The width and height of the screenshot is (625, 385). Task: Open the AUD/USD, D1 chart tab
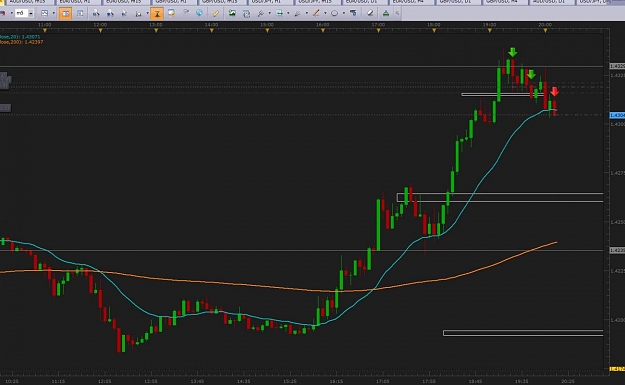[x=552, y=2]
